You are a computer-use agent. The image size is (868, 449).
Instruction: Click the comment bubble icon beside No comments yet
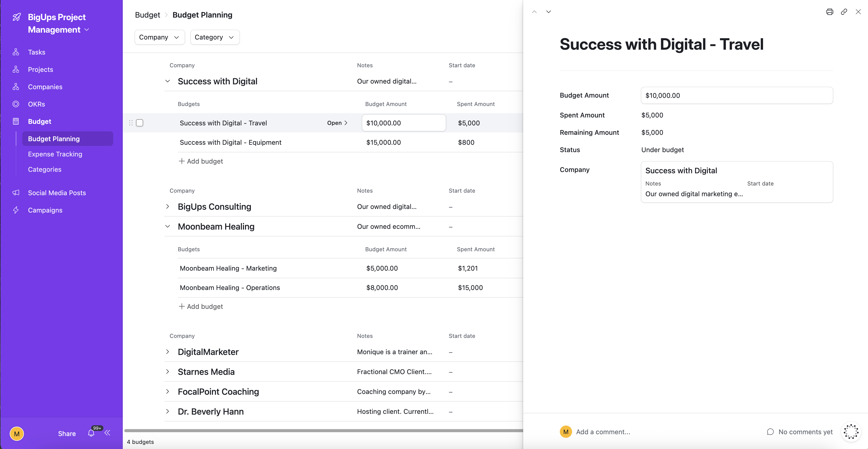point(770,432)
